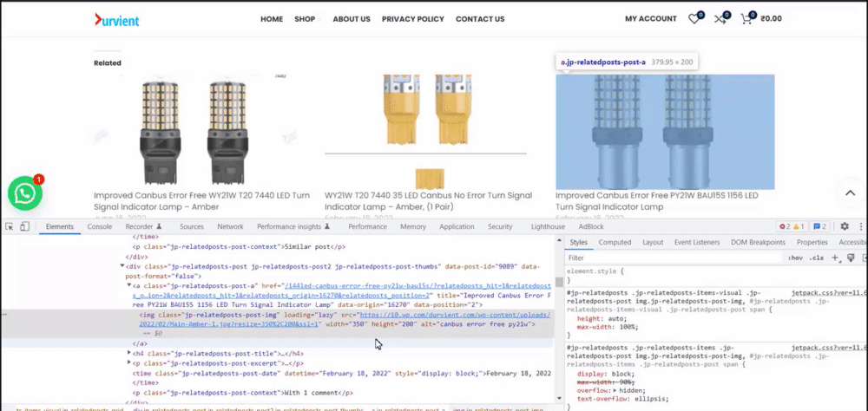This screenshot has width=868, height=411.
Task: Switch to the Network tab
Action: pos(230,227)
